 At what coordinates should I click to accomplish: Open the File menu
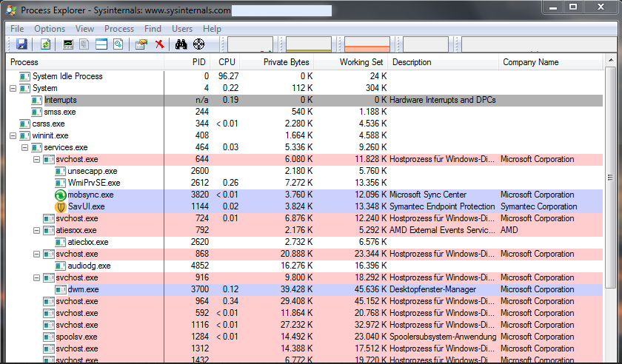(x=17, y=29)
